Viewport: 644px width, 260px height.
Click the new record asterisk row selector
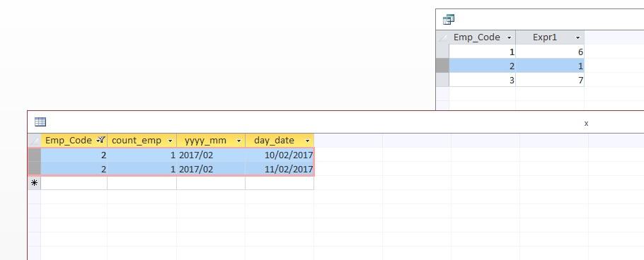tap(34, 183)
